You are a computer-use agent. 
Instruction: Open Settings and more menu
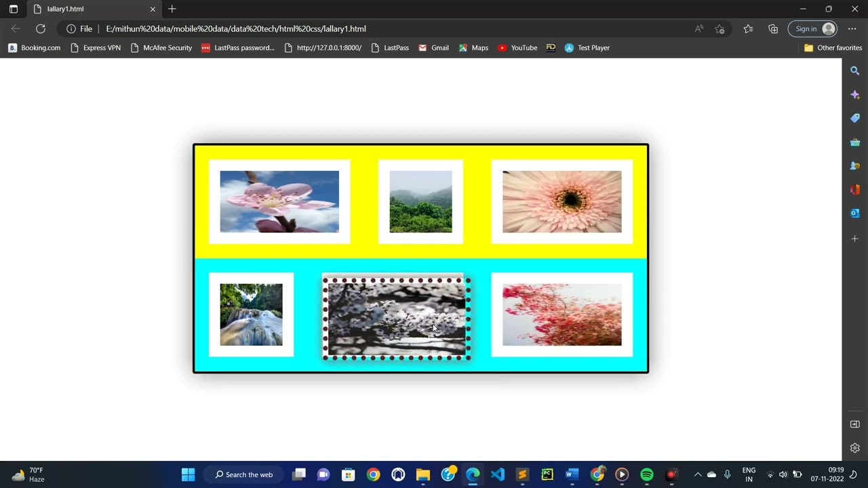coord(852,28)
